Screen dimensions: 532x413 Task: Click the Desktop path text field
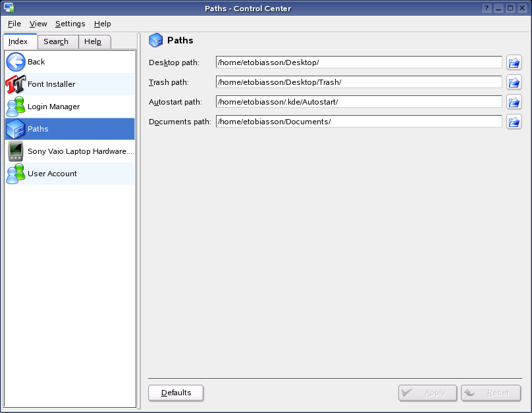coord(359,62)
